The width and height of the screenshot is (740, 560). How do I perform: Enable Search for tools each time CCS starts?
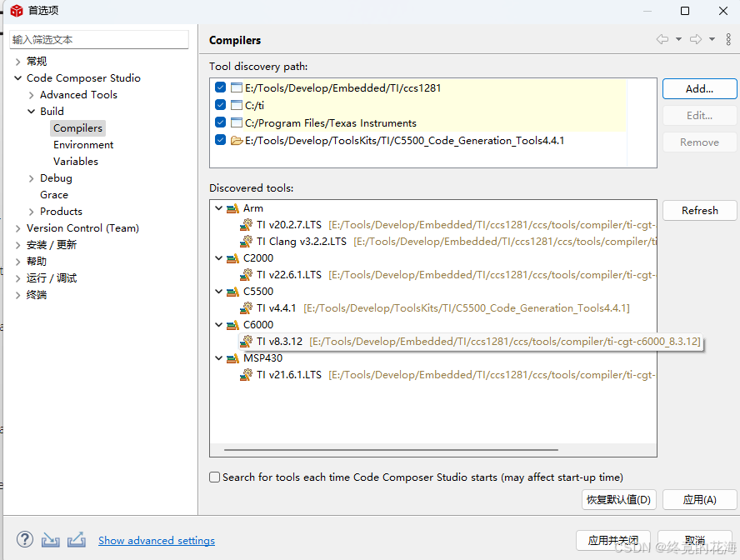(215, 477)
